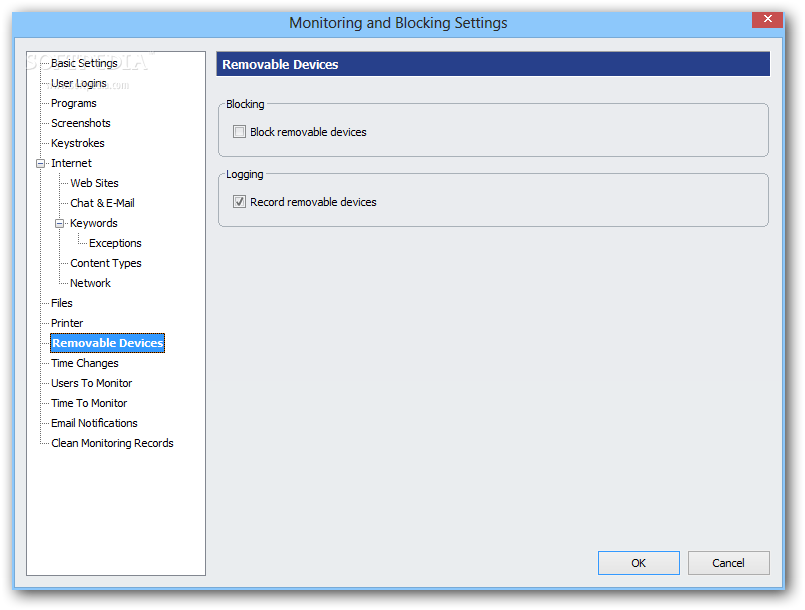
Task: Collapse the Keywords tree node
Action: pos(60,223)
